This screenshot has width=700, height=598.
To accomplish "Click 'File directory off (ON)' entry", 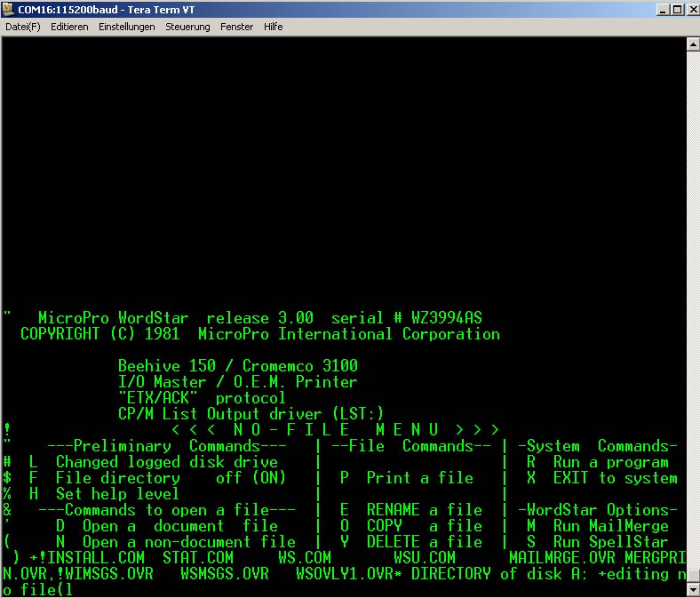I will (x=171, y=478).
